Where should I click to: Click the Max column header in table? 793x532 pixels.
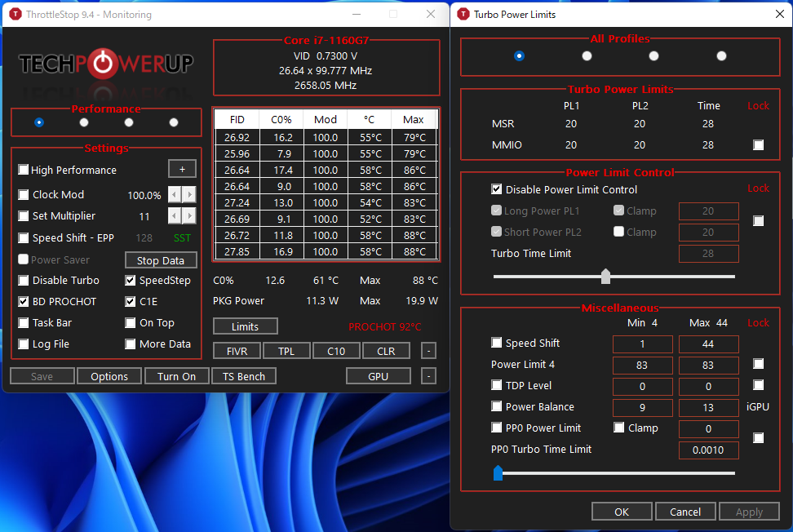413,119
